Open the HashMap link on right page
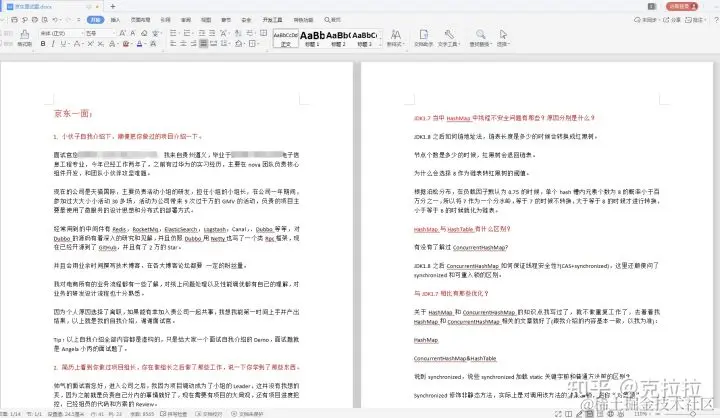The height and width of the screenshot is (418, 720). coord(426,340)
